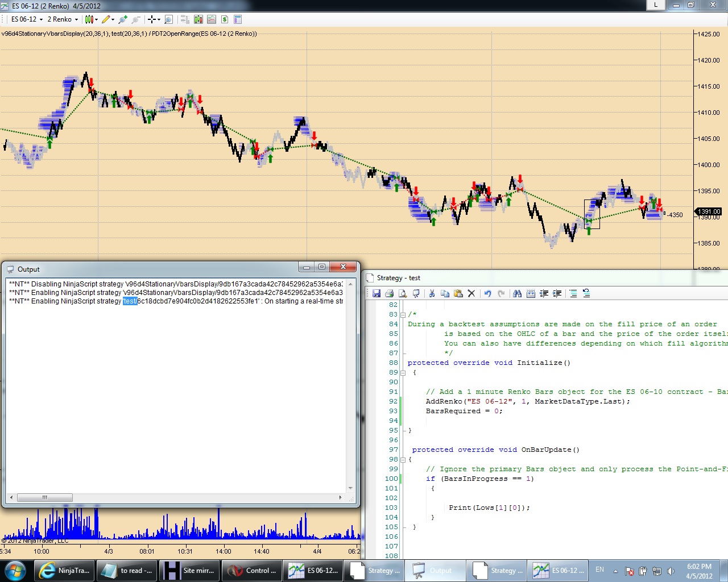The width and height of the screenshot is (728, 582).
Task: Open the Windows Start menu
Action: point(15,570)
